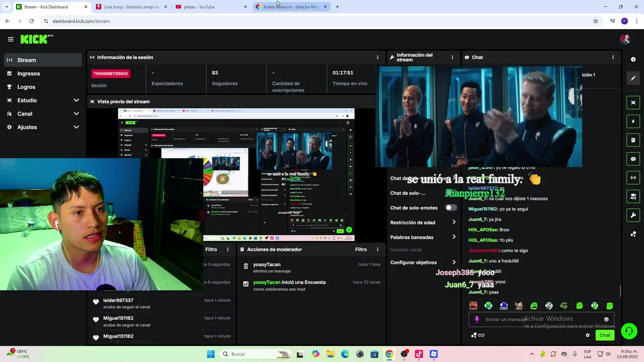Open the Chat panel three-dot menu

(x=613, y=57)
